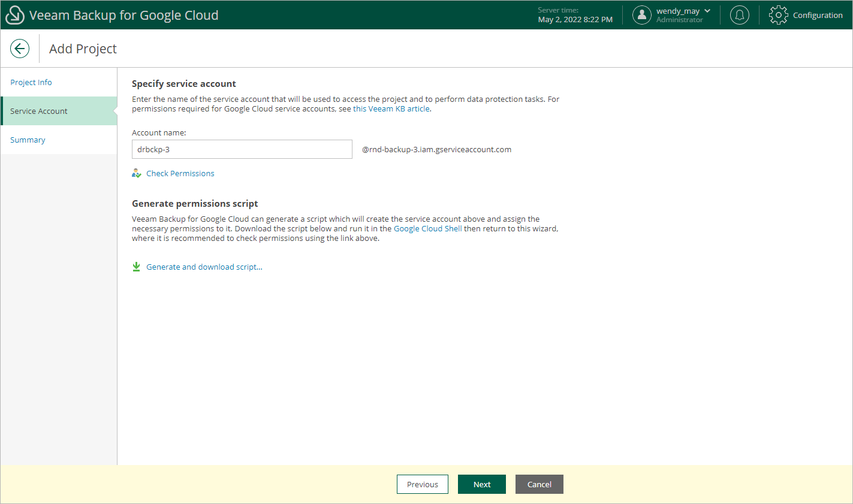This screenshot has width=853, height=504.
Task: Click the Previous button
Action: tap(423, 484)
